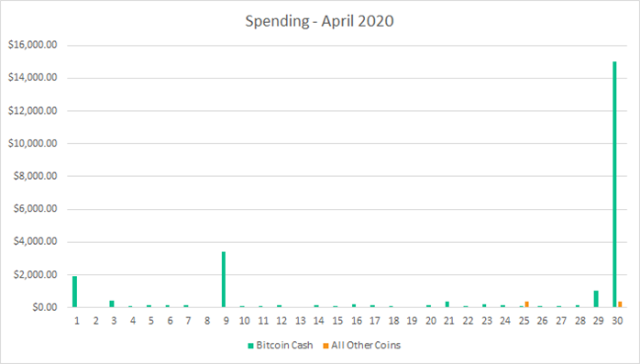Click the orange bar for day 30
The width and height of the screenshot is (640, 364).
(620, 304)
